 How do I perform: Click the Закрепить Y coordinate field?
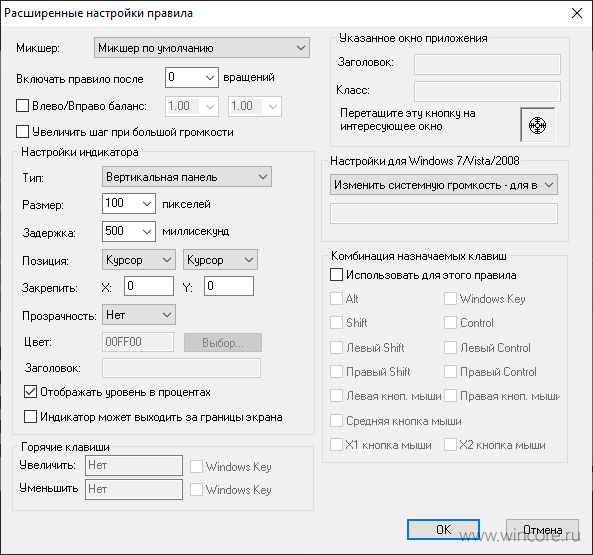pos(229,286)
